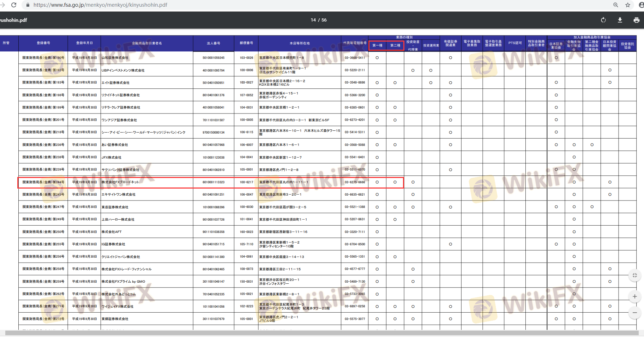644x338 pixels.
Task: Rotate the PDF document clockwise
Action: point(603,20)
